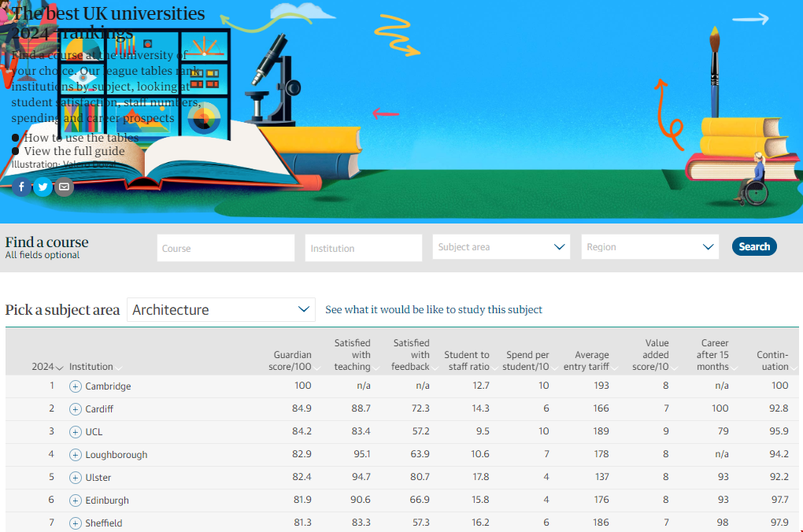This screenshot has width=803, height=532.
Task: Share page via email envelope icon
Action: 64,187
